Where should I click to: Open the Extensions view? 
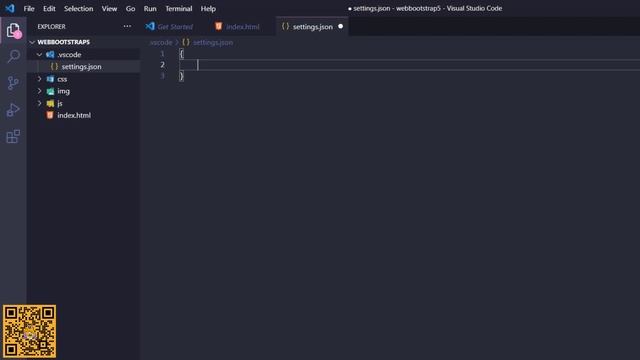coord(13,136)
